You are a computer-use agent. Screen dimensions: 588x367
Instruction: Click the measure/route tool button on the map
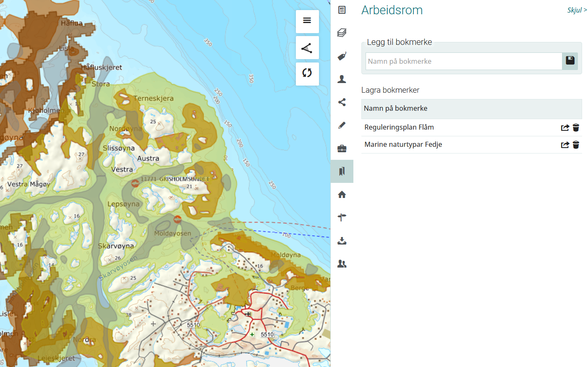tap(307, 48)
